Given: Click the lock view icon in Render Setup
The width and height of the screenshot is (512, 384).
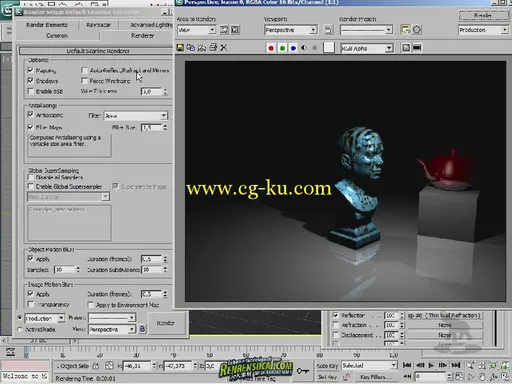Looking at the screenshot, I should [x=142, y=329].
